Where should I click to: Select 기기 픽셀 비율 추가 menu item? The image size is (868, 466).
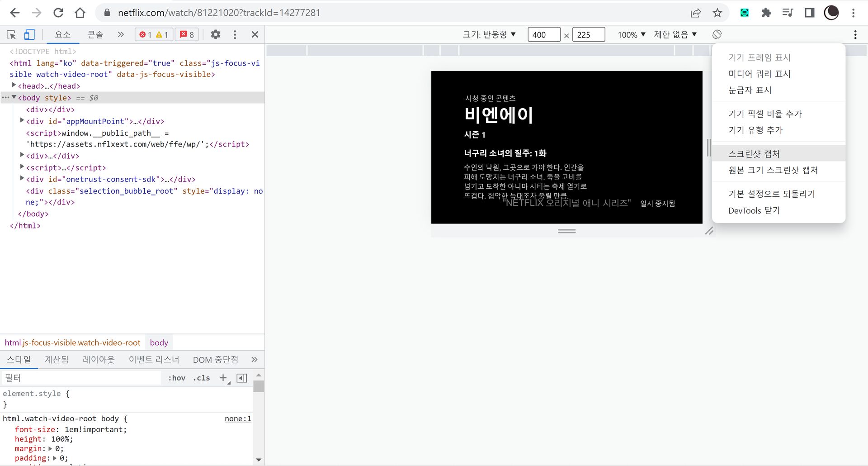(x=778, y=114)
